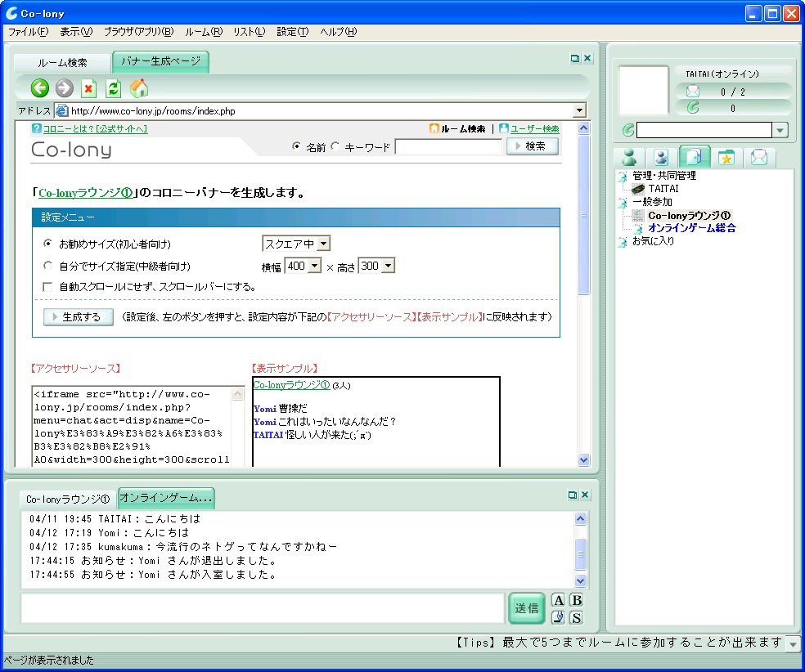Switch to the ルーム検索 tab

[62, 63]
